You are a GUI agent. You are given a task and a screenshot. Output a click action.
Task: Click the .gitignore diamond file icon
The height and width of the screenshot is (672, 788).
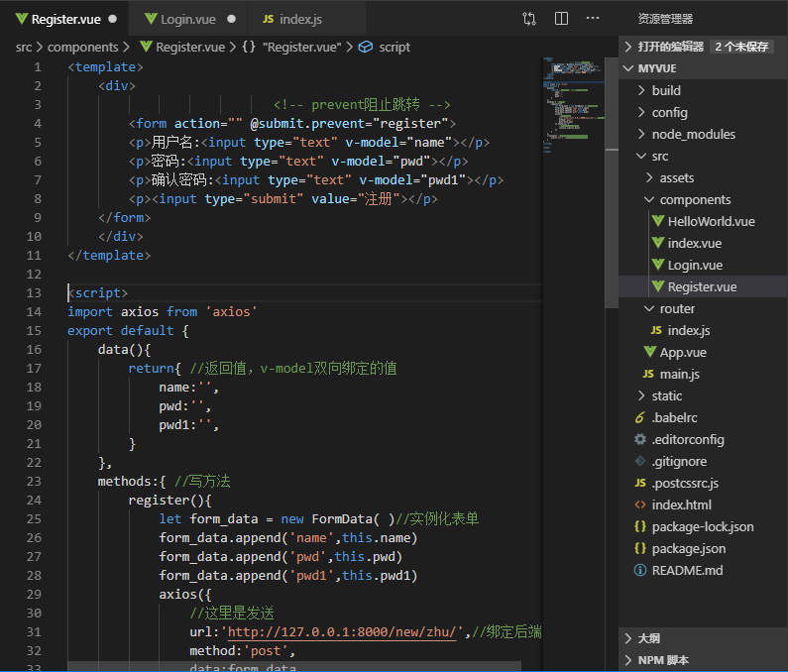(640, 461)
